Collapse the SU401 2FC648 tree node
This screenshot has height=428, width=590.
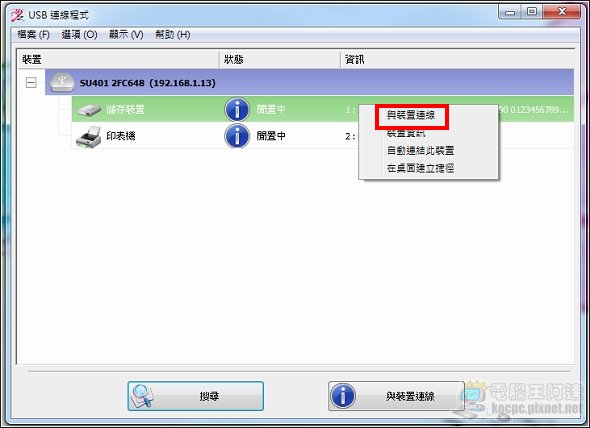(x=31, y=82)
